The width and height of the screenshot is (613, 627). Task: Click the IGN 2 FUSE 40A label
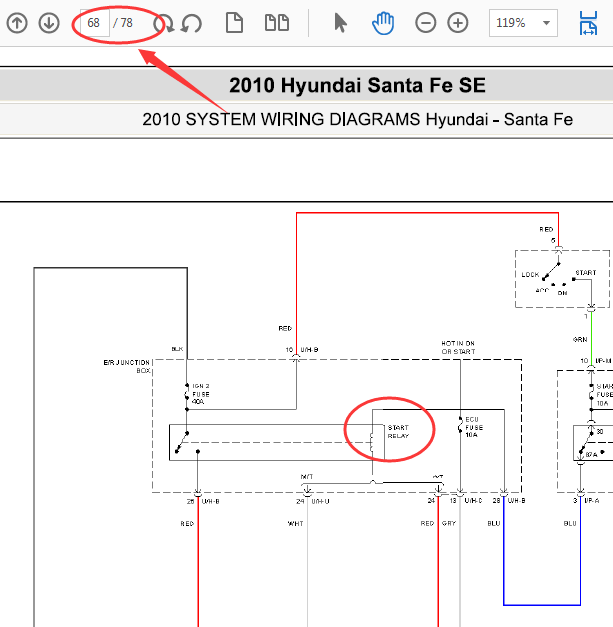[x=201, y=394]
